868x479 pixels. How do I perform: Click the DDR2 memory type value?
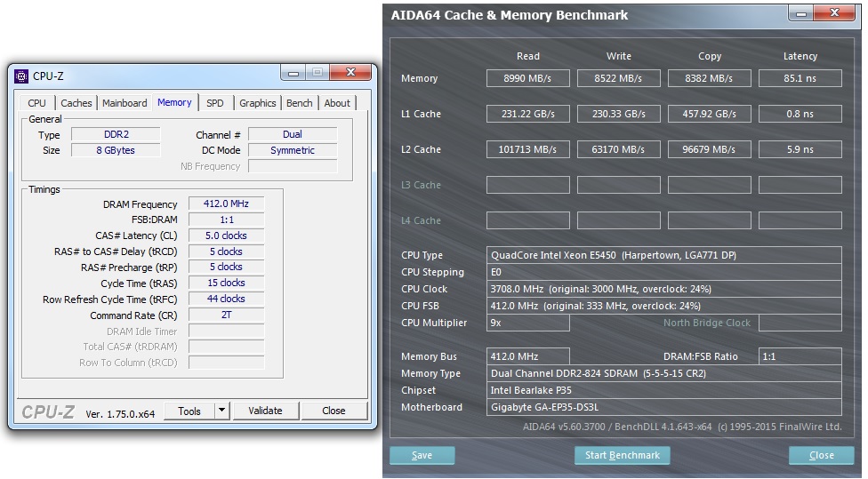(117, 134)
